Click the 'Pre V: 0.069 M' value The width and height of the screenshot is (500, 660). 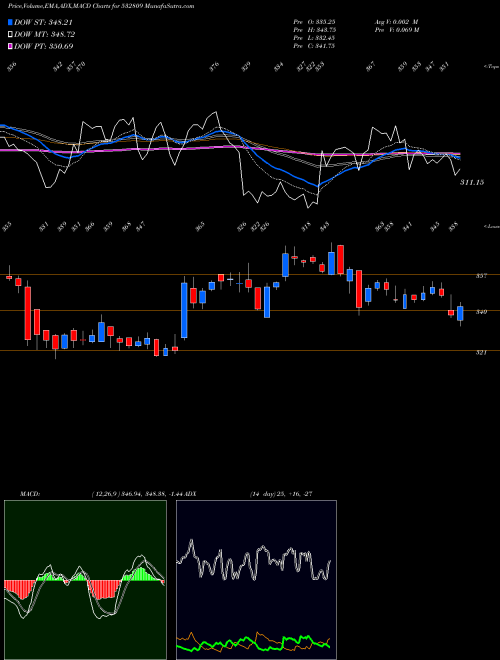(x=396, y=30)
